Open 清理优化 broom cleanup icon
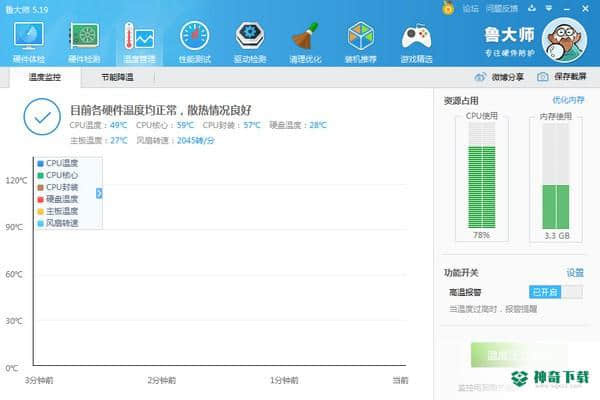This screenshot has width=600, height=400. [x=305, y=36]
